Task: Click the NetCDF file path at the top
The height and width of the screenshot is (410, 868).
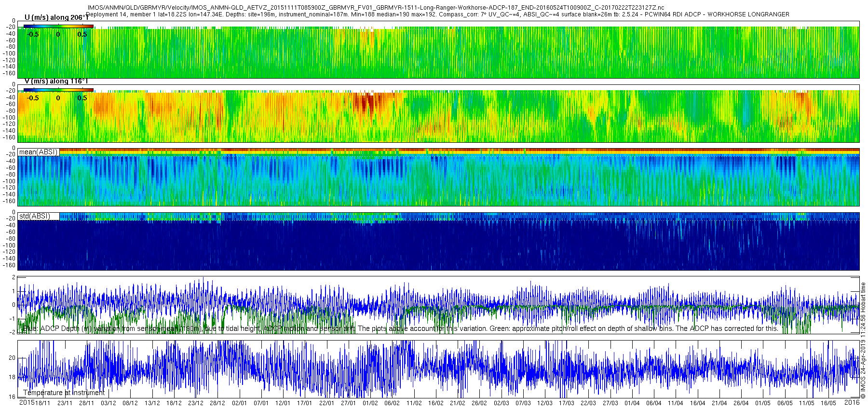Action: tap(375, 8)
